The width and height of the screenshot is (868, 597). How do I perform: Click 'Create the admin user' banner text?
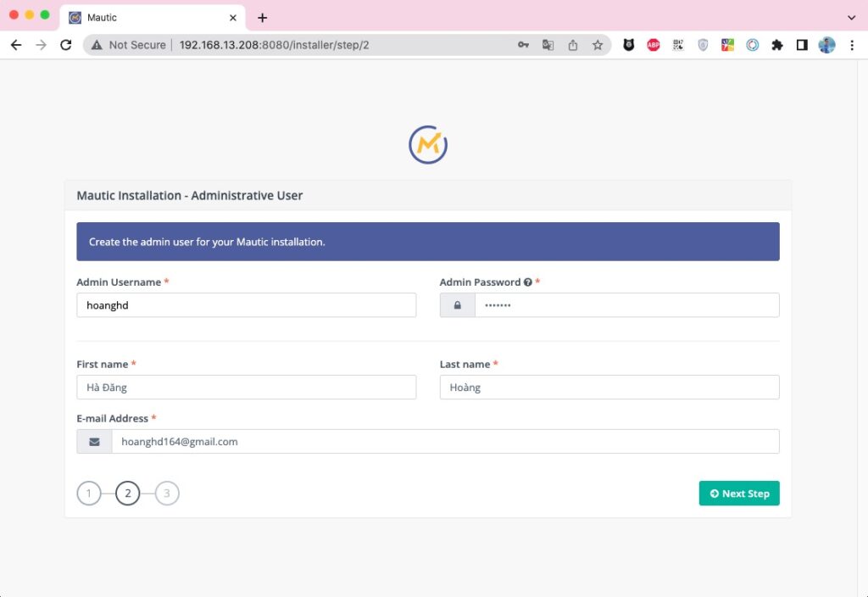point(207,242)
